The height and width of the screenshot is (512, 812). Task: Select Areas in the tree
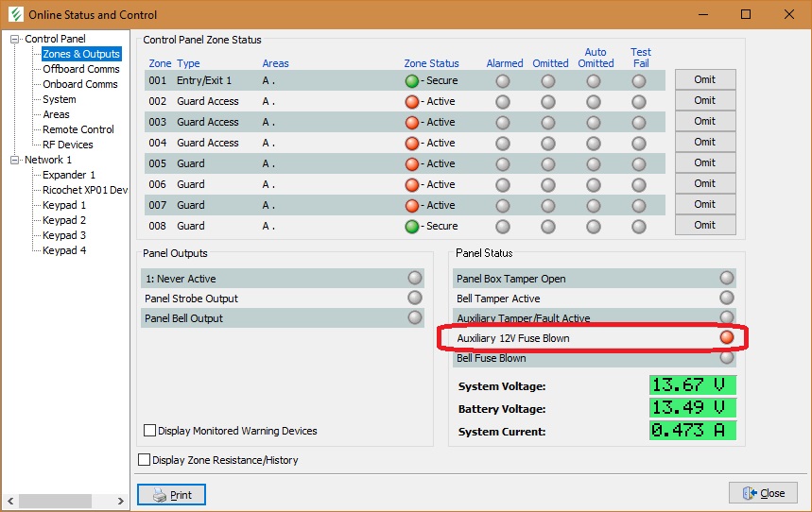tap(56, 114)
